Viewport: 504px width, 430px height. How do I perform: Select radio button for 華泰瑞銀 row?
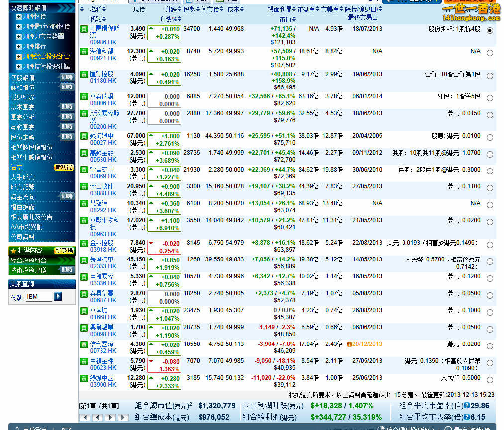pyautogui.click(x=490, y=98)
